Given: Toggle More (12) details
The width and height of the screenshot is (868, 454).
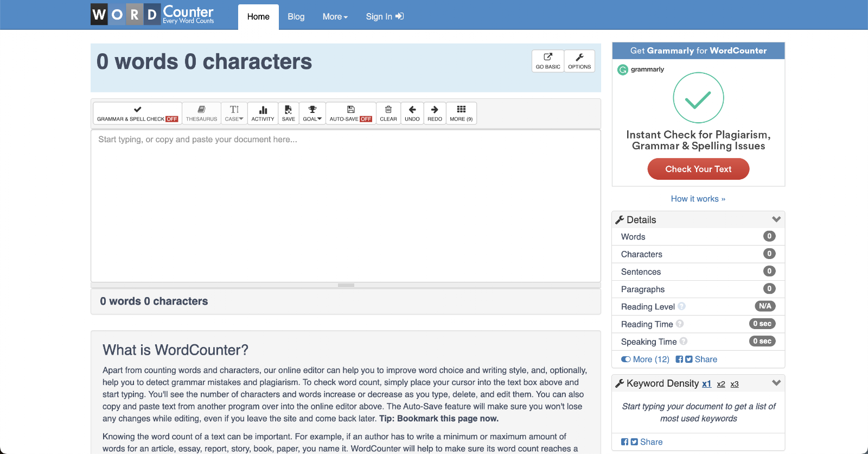Looking at the screenshot, I should pos(646,360).
